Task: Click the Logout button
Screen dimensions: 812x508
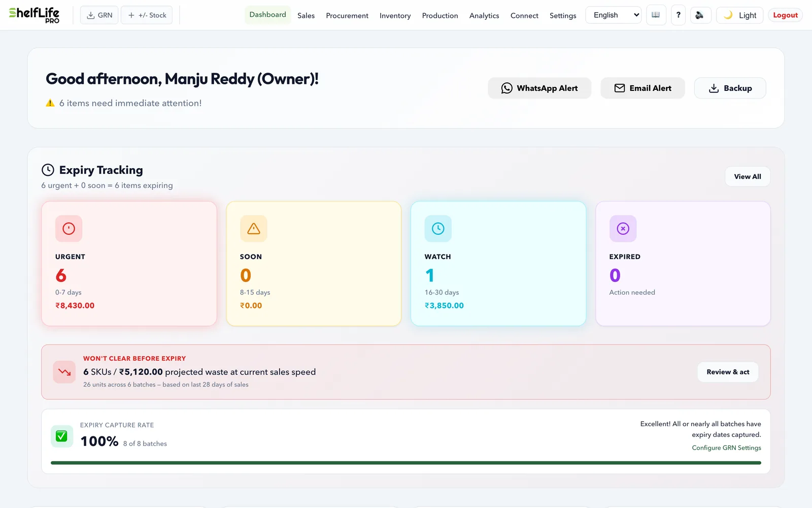Action: (x=785, y=15)
